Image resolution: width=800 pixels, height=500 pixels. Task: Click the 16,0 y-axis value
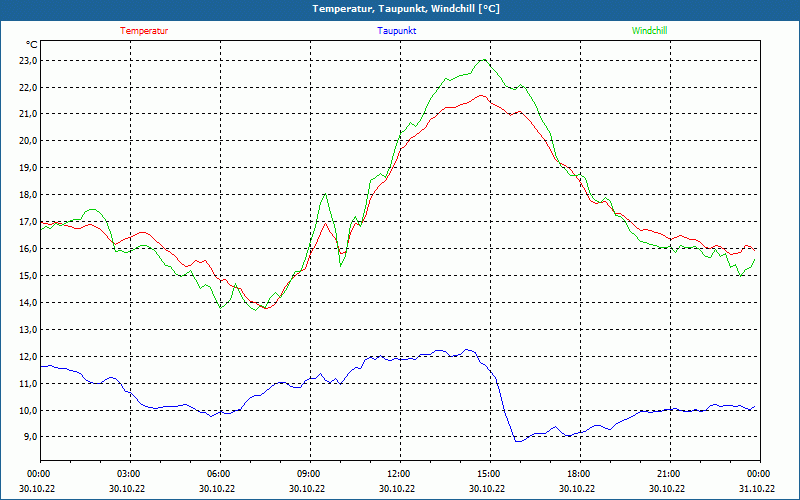[29, 249]
